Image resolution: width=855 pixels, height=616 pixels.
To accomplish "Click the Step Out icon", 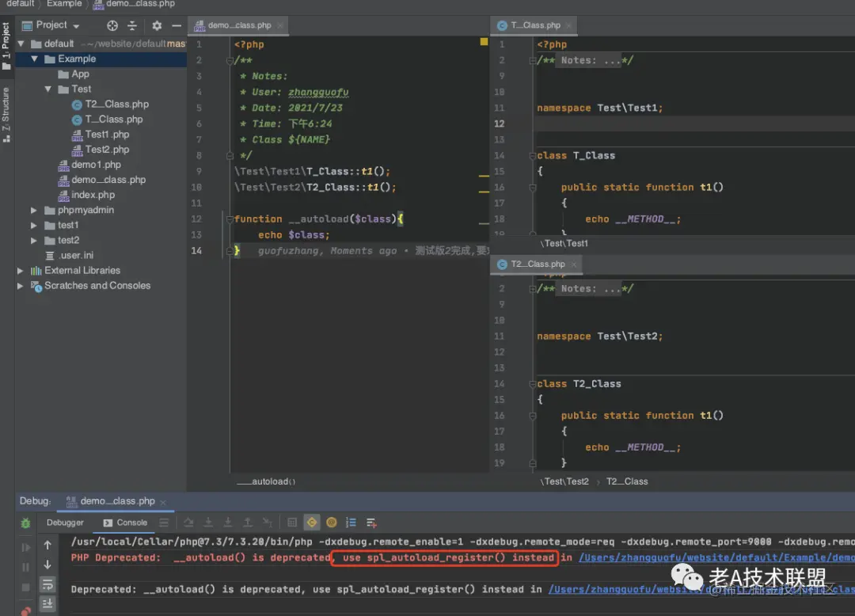I will [x=248, y=523].
